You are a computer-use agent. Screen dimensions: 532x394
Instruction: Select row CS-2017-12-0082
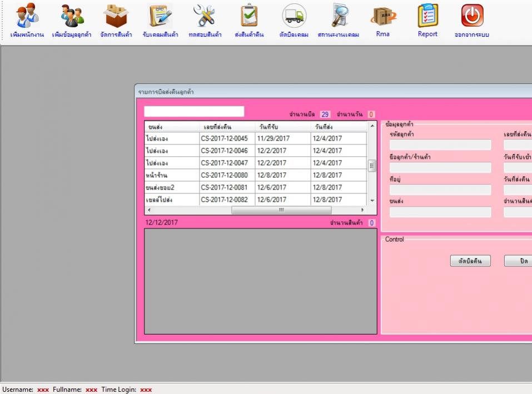(x=256, y=200)
